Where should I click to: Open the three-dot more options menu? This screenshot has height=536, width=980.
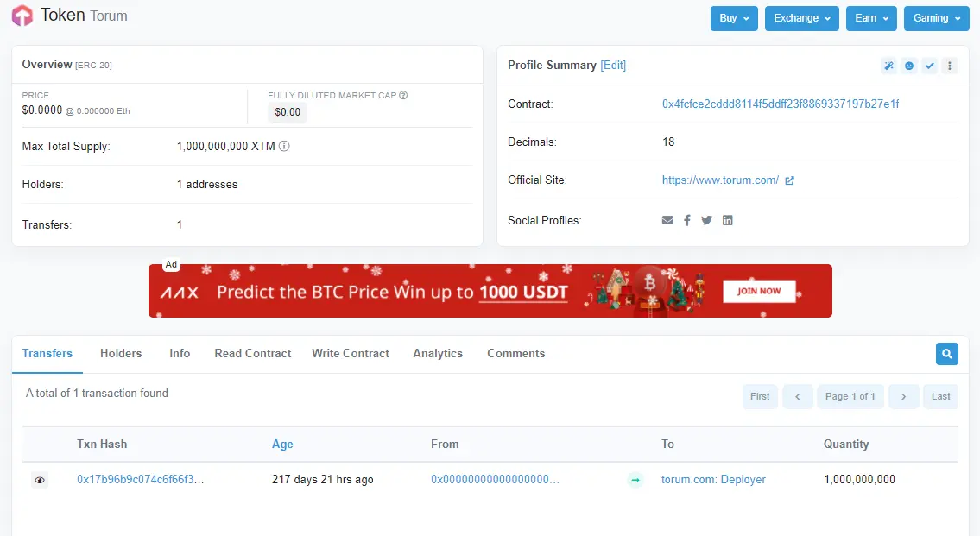click(x=950, y=66)
